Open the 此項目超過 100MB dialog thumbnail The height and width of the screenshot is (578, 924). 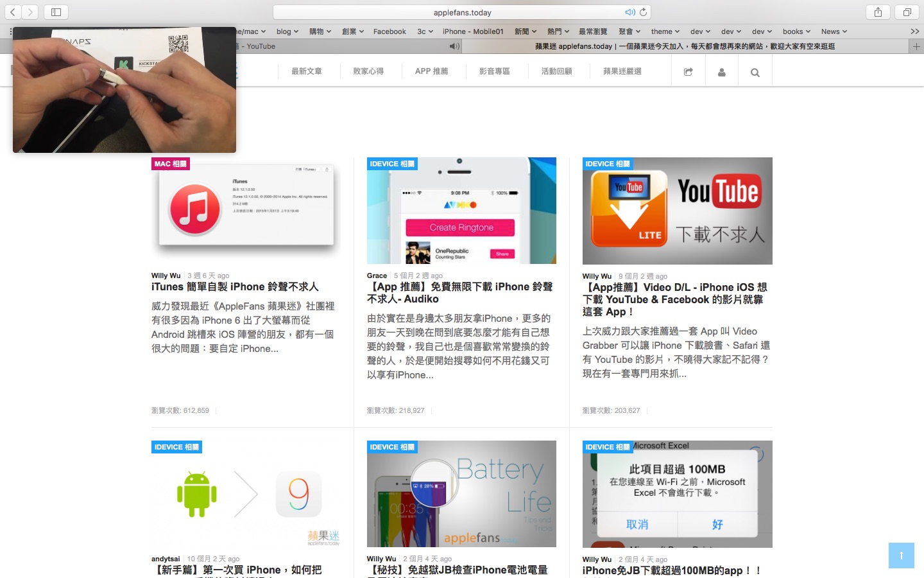coord(678,494)
